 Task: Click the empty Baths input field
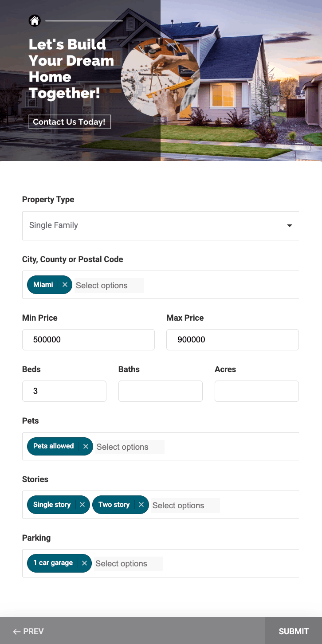[x=161, y=391]
